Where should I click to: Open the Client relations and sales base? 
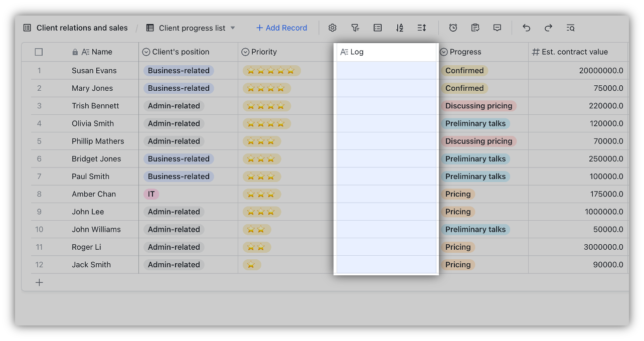click(x=82, y=28)
